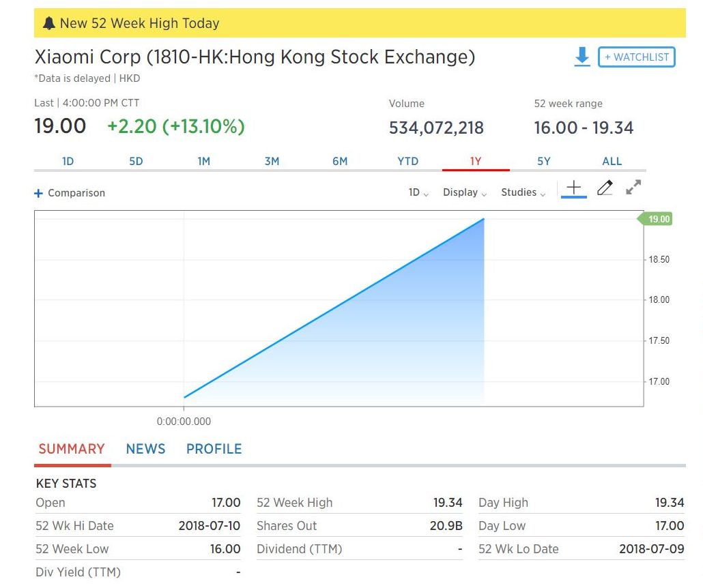Select the 1M time range

204,161
